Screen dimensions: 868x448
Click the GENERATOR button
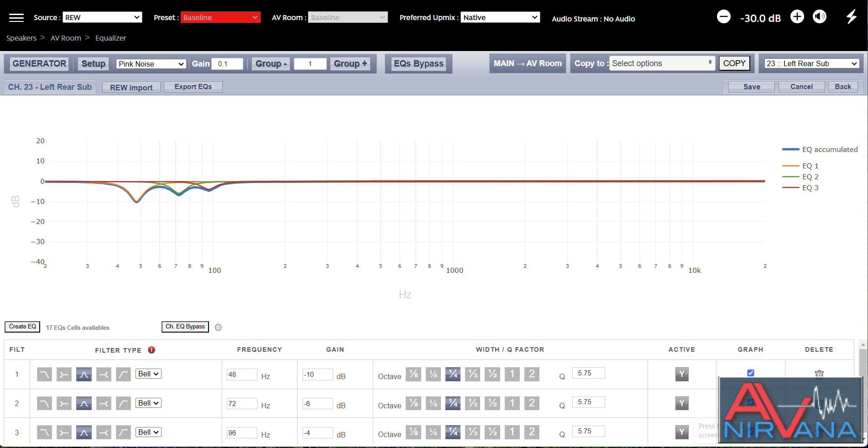39,63
